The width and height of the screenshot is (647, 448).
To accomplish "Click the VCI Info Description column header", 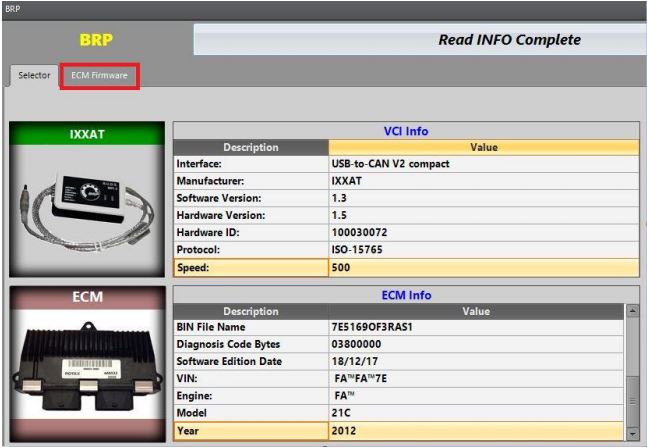I will [251, 147].
